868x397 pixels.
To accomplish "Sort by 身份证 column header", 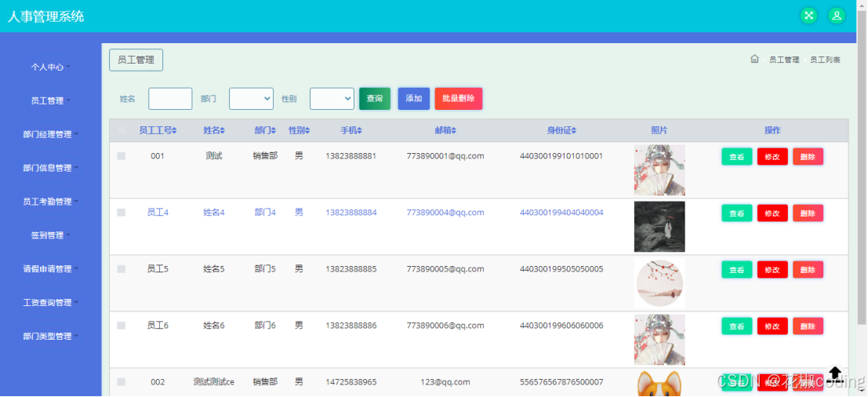I will [x=561, y=131].
